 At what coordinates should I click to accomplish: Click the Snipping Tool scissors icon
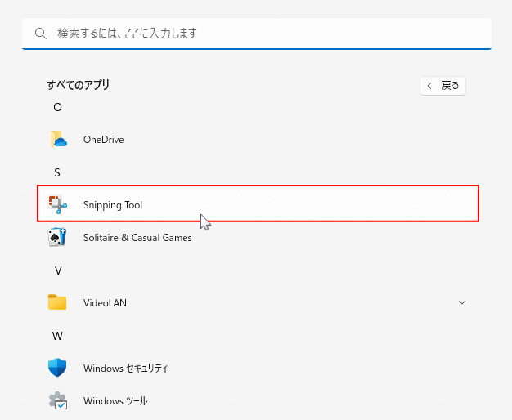(x=57, y=205)
